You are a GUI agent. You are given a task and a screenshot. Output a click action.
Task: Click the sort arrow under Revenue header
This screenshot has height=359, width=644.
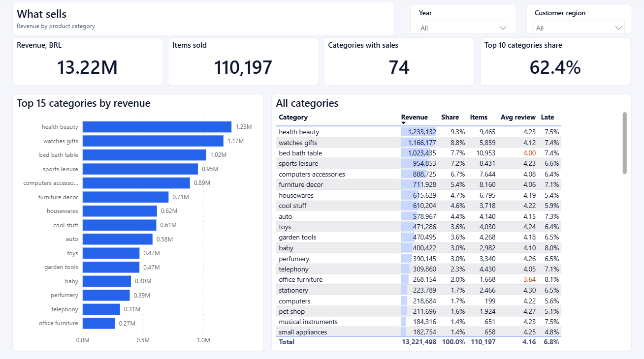click(404, 123)
